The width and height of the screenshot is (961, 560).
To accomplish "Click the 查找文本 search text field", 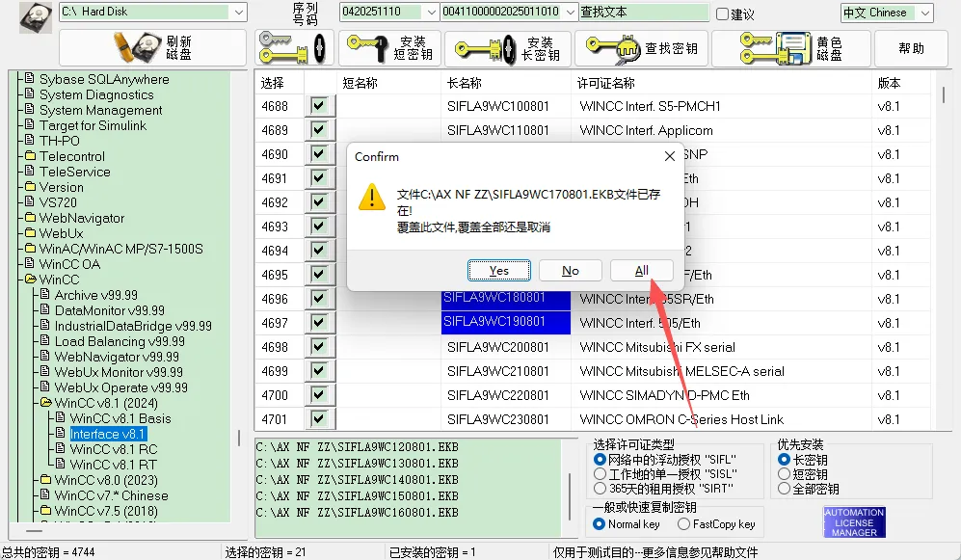I will click(x=644, y=12).
